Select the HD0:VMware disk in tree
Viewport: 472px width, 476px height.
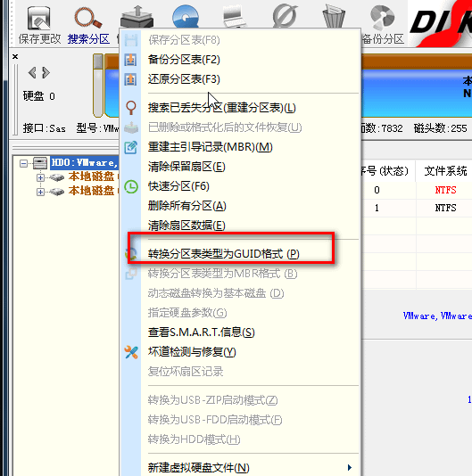point(84,163)
